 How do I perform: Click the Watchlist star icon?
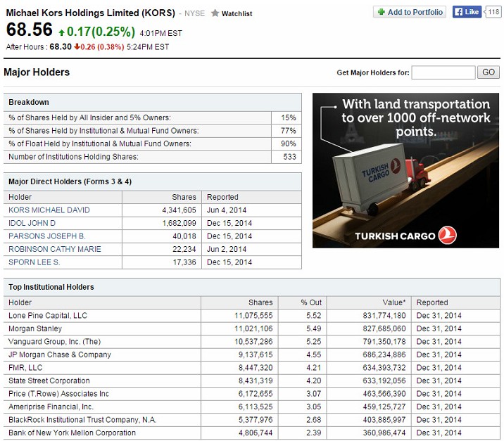coord(215,13)
